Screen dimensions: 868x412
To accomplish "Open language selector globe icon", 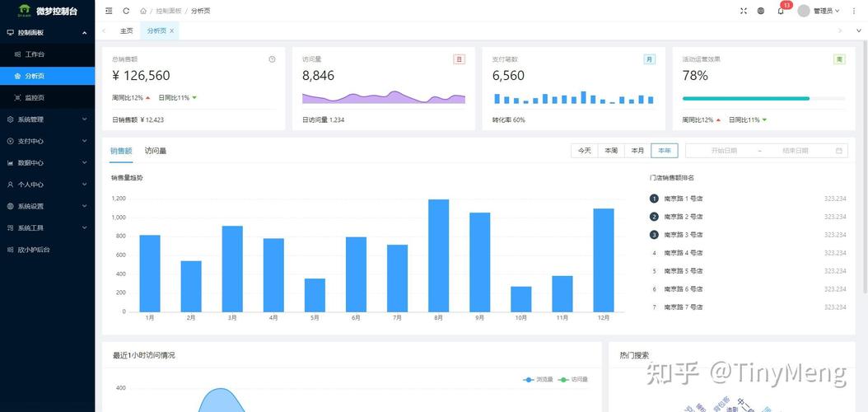I will click(761, 11).
